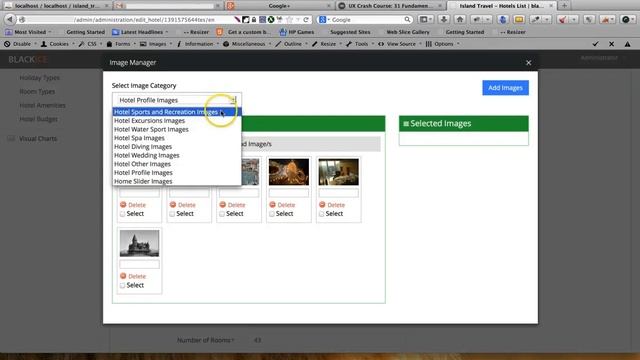Switch to the UX Crash Course tab
640x360 pixels.
click(390, 6)
